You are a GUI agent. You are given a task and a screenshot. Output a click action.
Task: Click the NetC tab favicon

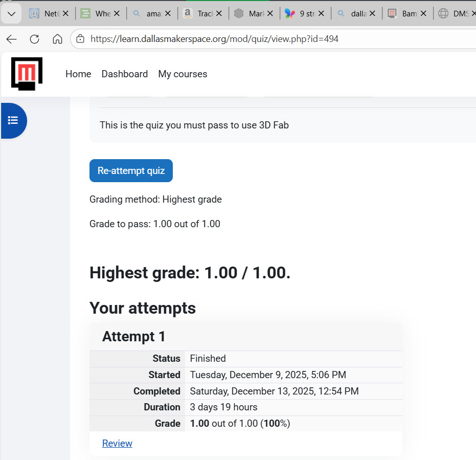[x=34, y=13]
